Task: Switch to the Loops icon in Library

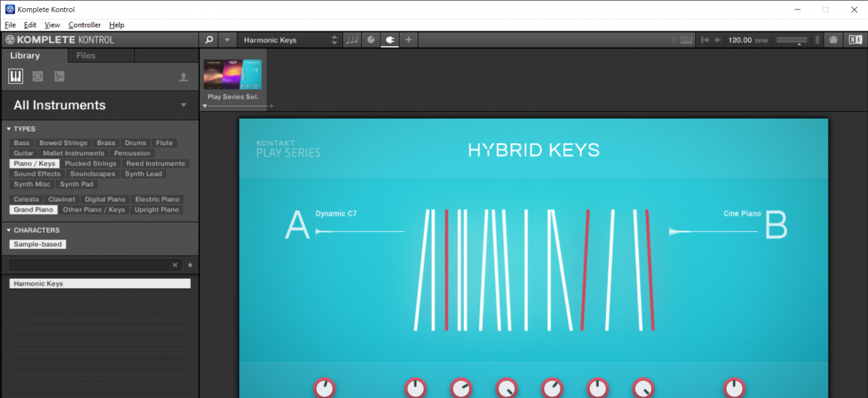Action: [38, 77]
